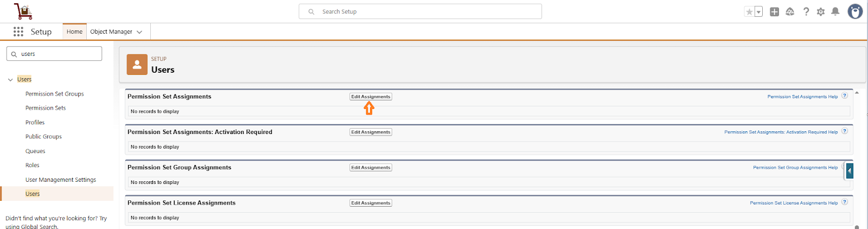Open the user profile avatar

coord(855,11)
